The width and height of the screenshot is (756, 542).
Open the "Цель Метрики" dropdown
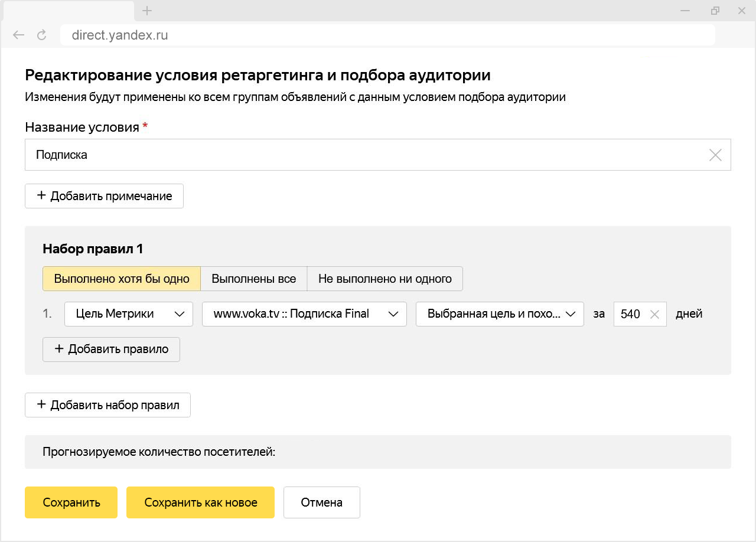pos(129,314)
